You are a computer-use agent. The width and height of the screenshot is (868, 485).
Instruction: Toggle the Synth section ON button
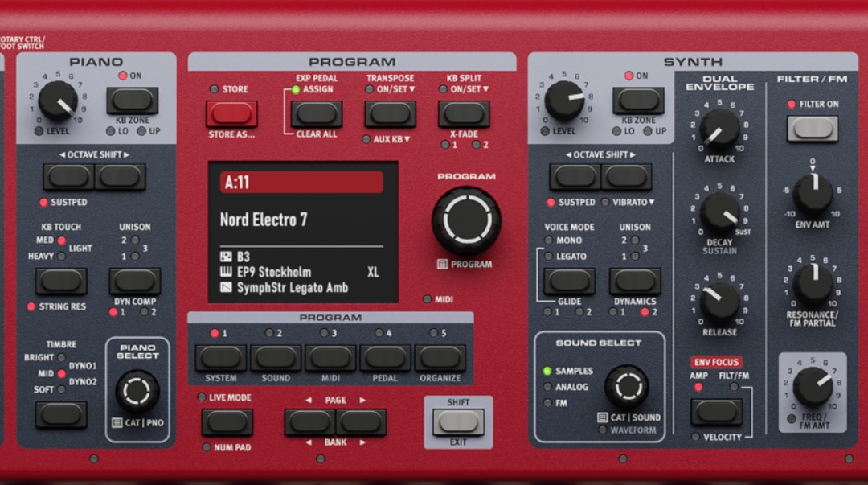coord(638,101)
